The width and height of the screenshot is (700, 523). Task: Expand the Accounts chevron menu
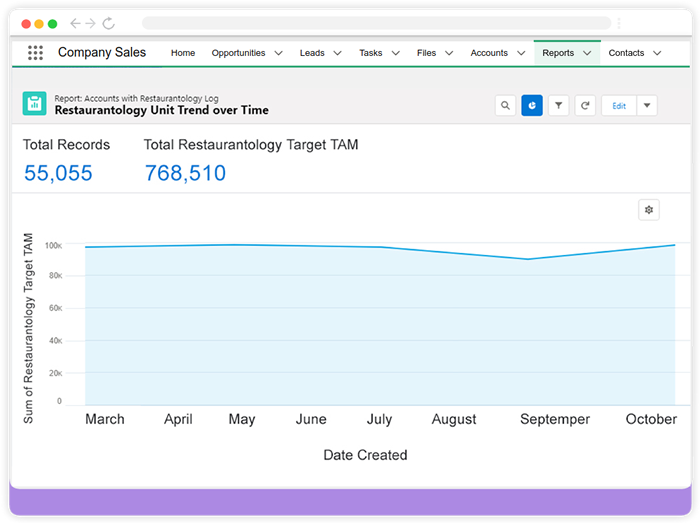(521, 53)
